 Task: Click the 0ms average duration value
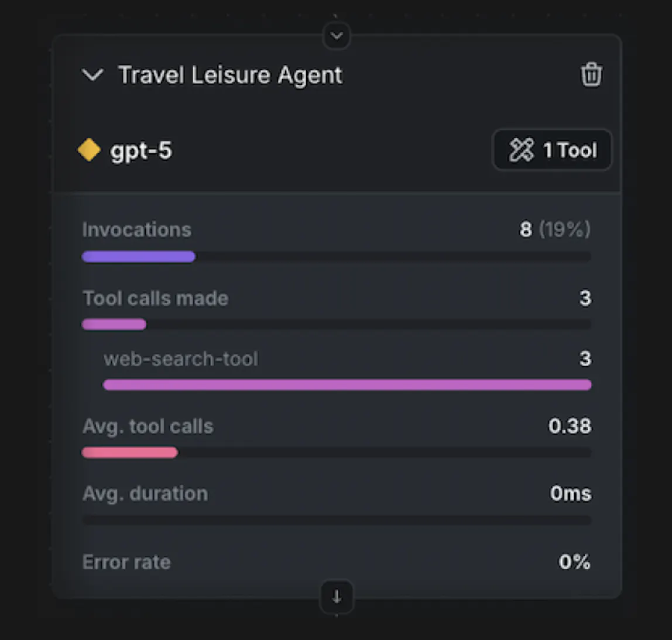pyautogui.click(x=570, y=494)
